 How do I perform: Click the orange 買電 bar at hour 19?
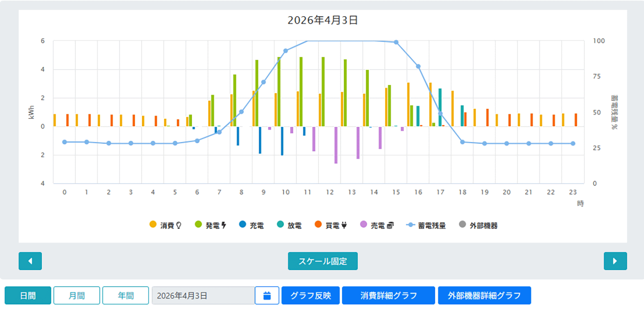(487, 118)
